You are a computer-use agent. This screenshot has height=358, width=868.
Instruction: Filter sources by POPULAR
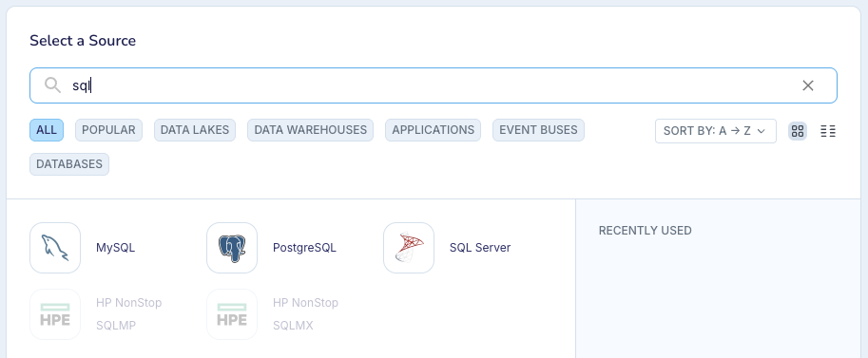(108, 130)
